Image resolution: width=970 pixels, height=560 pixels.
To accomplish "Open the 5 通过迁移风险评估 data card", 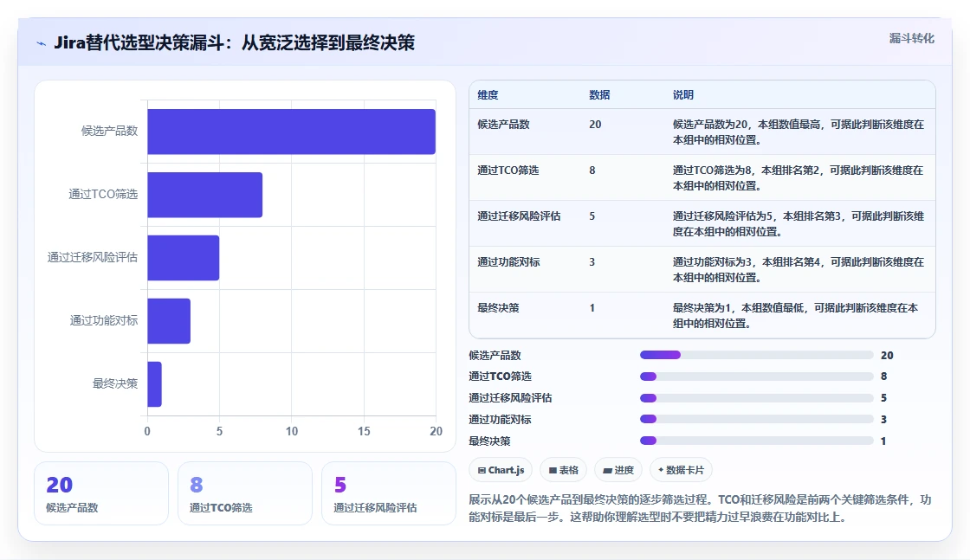I will [389, 494].
